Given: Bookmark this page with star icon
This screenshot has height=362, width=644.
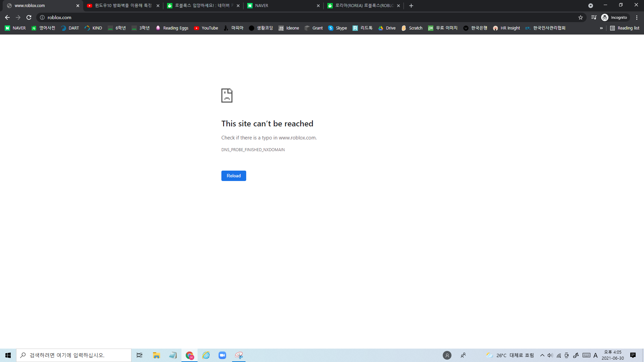Looking at the screenshot, I should (581, 17).
